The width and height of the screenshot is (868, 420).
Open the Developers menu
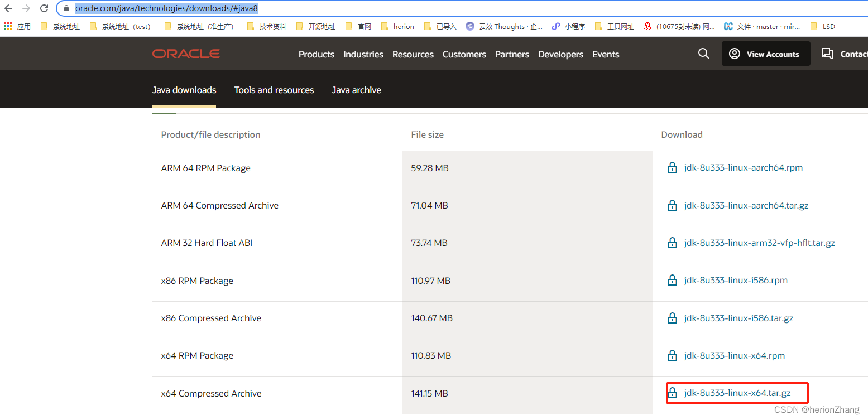pos(561,54)
